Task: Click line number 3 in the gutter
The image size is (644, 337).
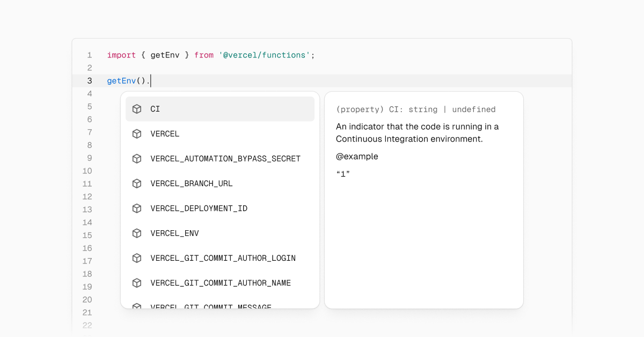Action: (x=89, y=80)
